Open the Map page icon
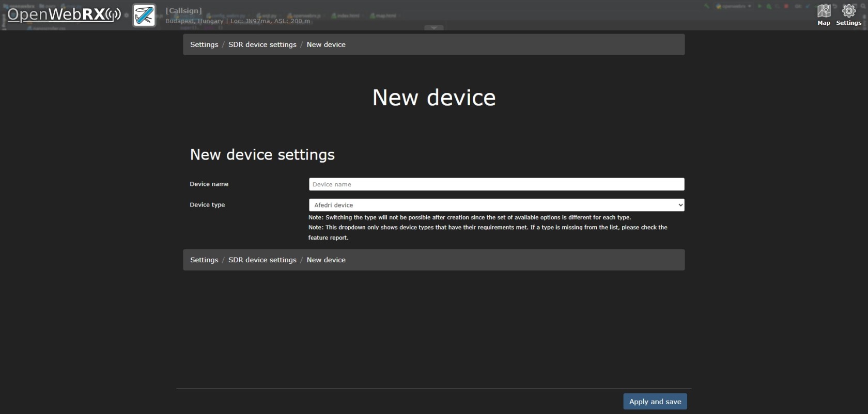Screen dimensions: 868x414 (824, 14)
